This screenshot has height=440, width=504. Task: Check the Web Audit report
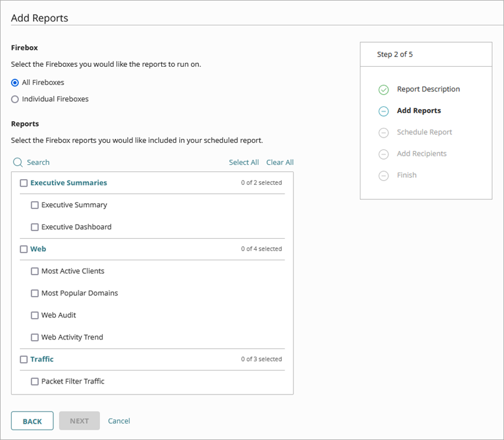coord(35,315)
